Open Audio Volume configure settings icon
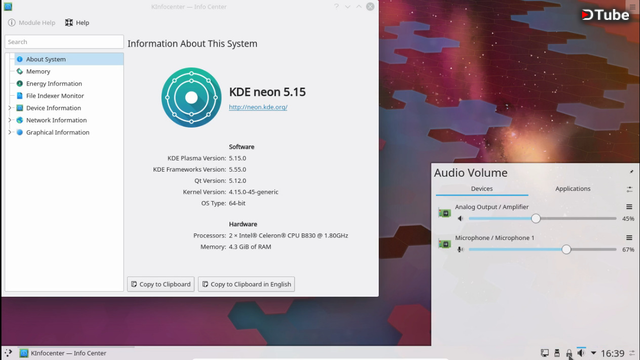This screenshot has width=640, height=360. click(x=629, y=189)
